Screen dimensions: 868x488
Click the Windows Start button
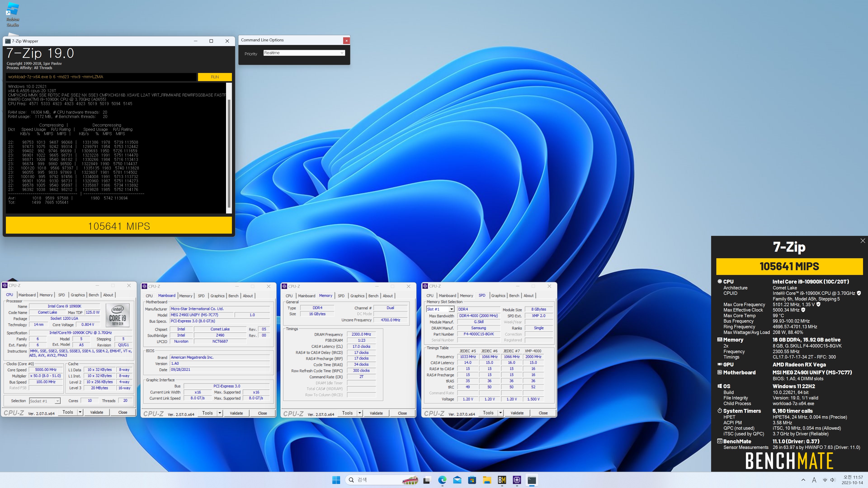pyautogui.click(x=336, y=480)
